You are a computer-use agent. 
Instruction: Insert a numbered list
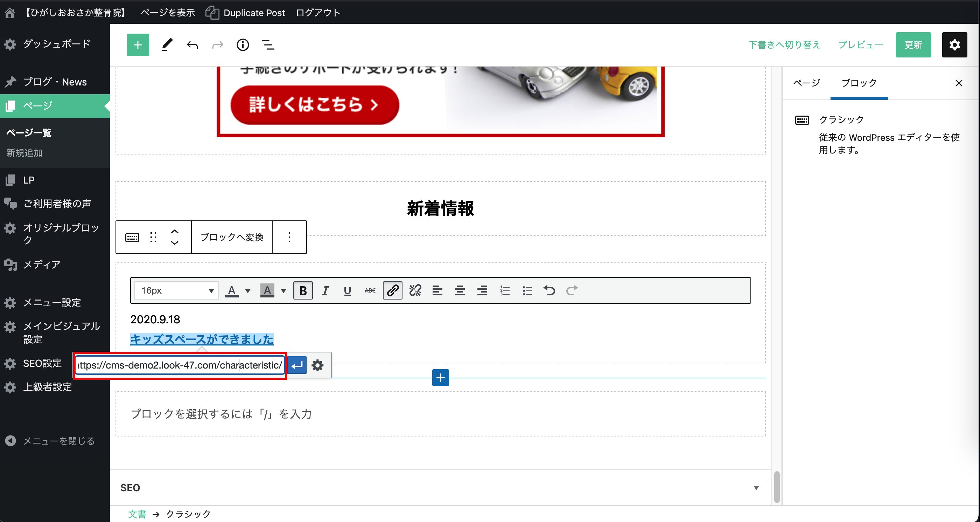(x=505, y=290)
